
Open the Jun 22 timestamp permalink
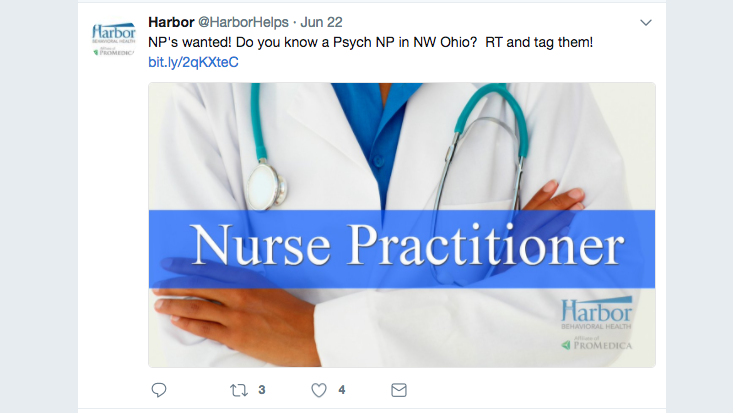pyautogui.click(x=321, y=22)
